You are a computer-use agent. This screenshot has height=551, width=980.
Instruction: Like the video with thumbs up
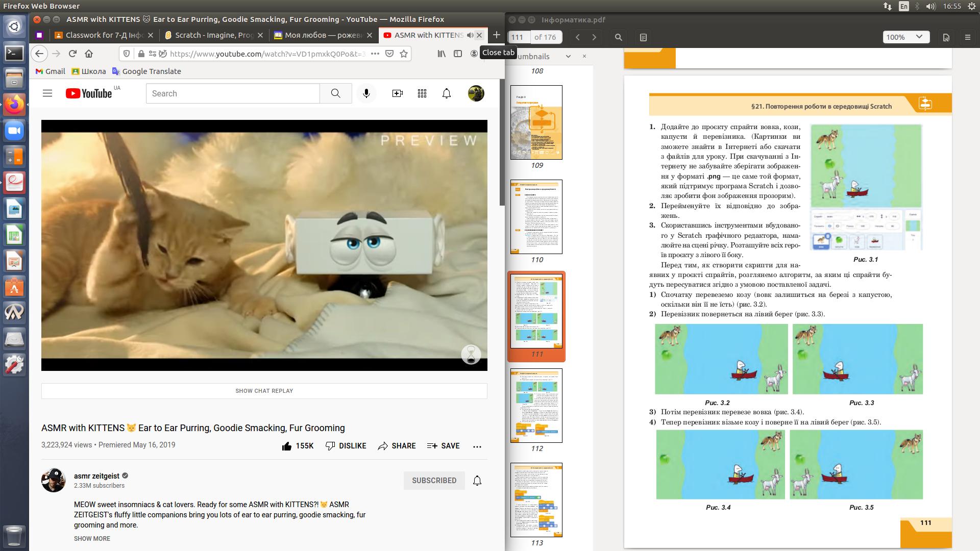(287, 446)
